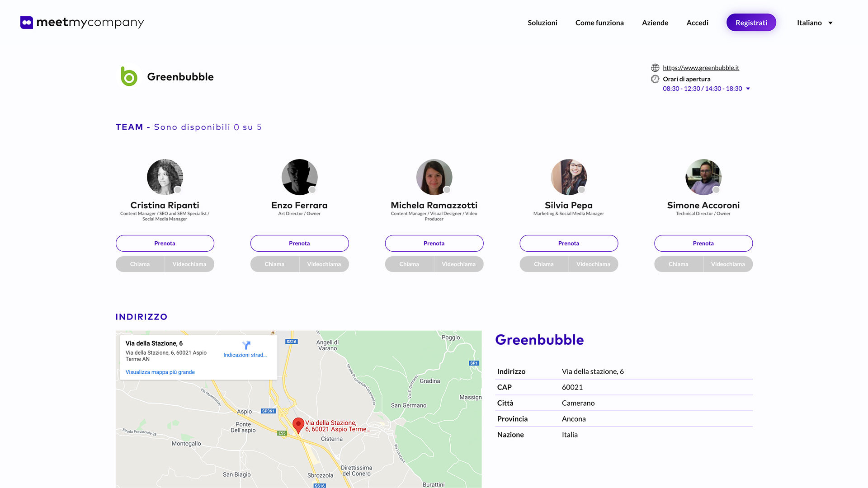Open the Soluzioni menu

pyautogui.click(x=542, y=23)
